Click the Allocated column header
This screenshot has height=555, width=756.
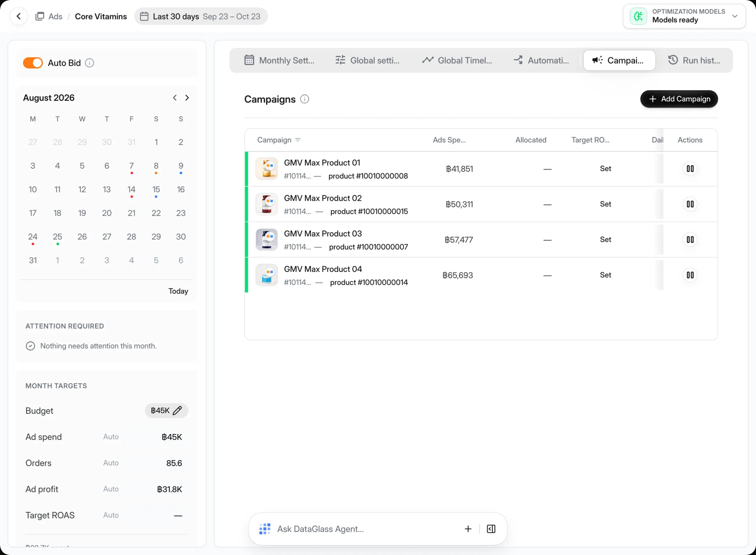pyautogui.click(x=531, y=140)
